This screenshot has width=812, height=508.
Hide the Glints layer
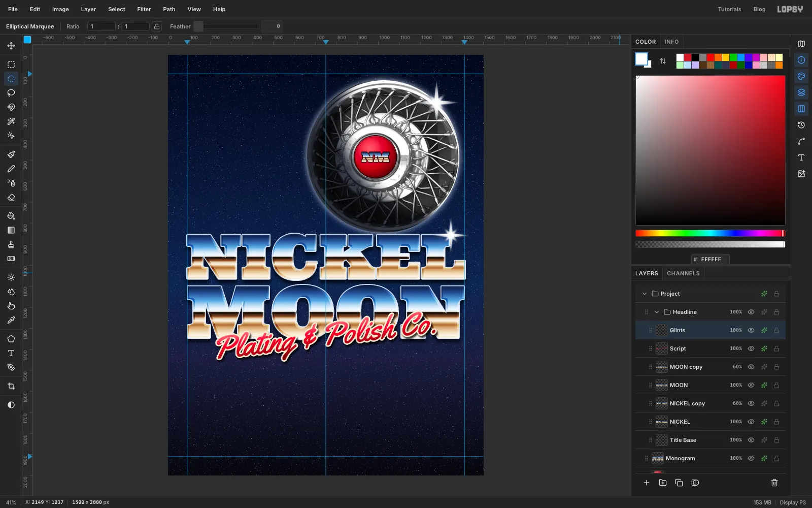[x=751, y=330]
